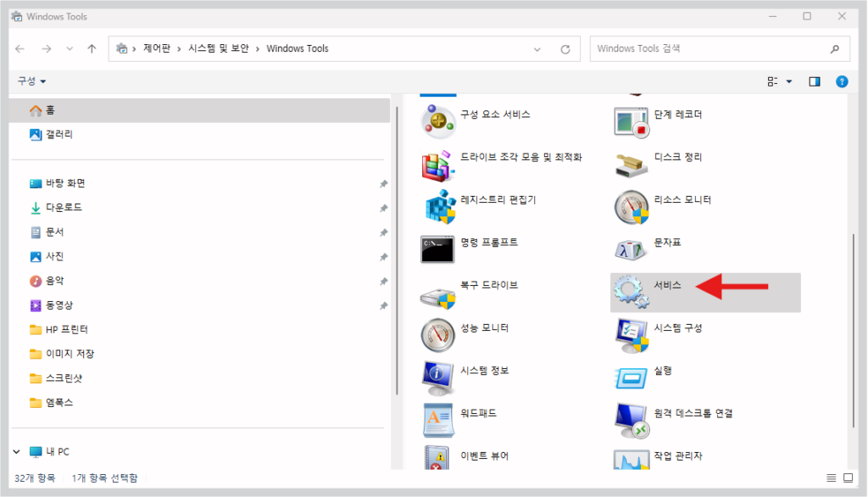Screen dimensions: 868x497
Task: Collapse the 내 PC tree node
Action: coord(17,451)
